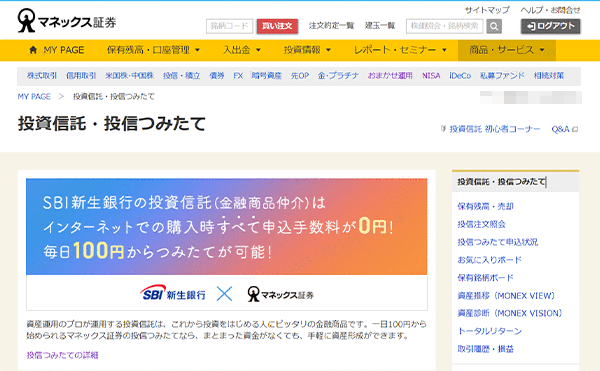
Task: Click the red 買い注文 button
Action: pos(277,26)
